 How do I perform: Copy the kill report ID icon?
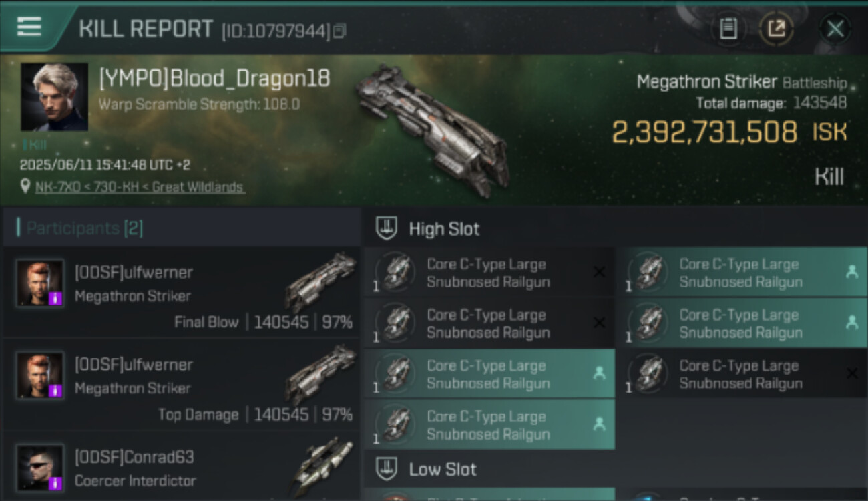(x=340, y=31)
